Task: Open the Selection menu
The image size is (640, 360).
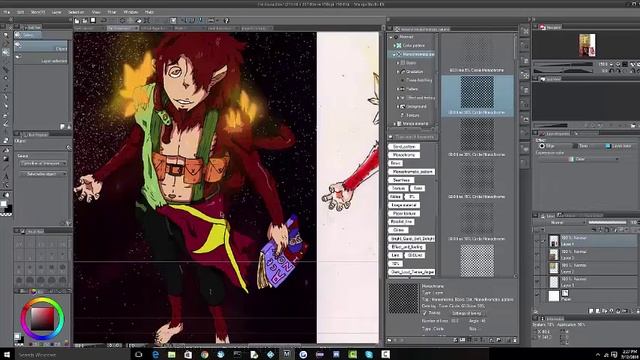Action: [76, 12]
